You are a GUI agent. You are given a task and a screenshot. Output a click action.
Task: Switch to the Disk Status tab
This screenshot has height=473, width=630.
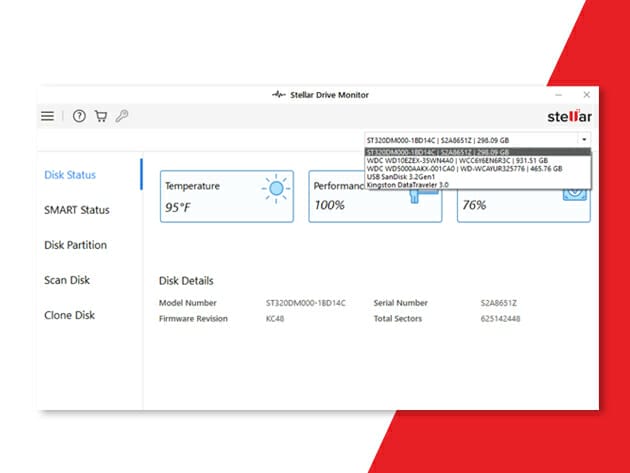pyautogui.click(x=70, y=175)
